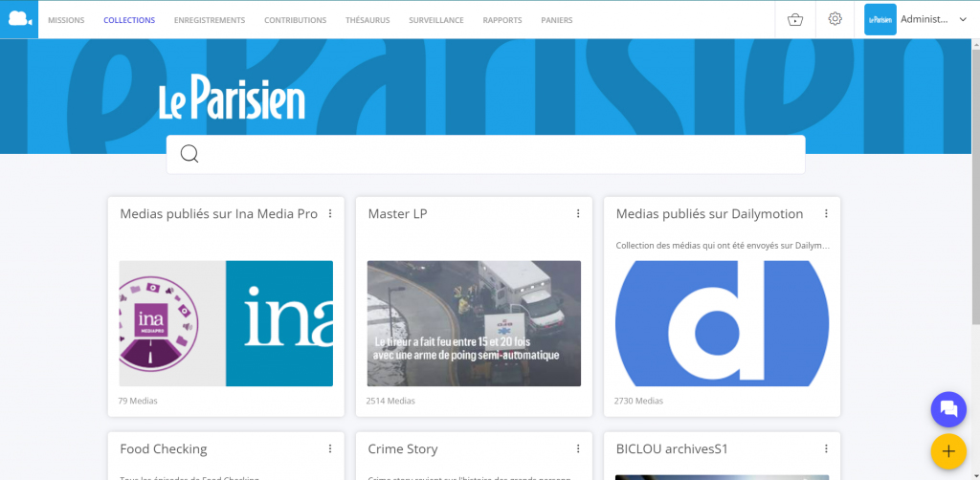
Task: Open options menu for Medias publiés sur Ina Media Pro
Action: [330, 213]
